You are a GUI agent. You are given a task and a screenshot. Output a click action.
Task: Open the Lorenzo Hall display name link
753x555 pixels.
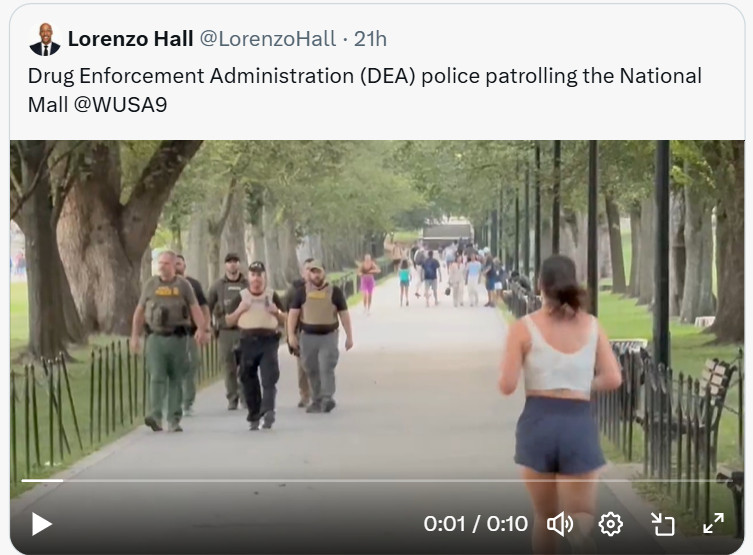[x=131, y=39]
